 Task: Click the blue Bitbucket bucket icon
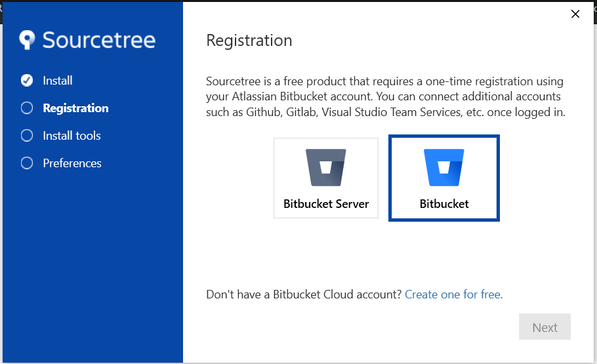click(x=444, y=167)
